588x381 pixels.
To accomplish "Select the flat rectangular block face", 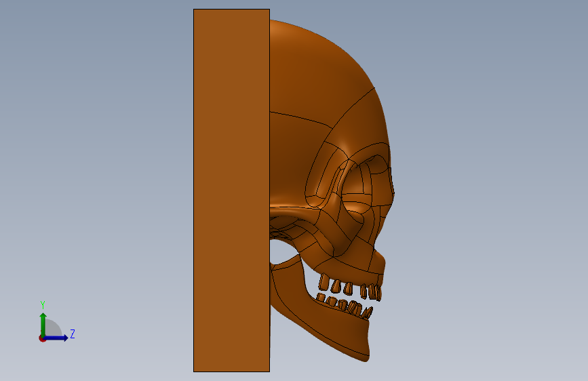I will click(x=231, y=190).
